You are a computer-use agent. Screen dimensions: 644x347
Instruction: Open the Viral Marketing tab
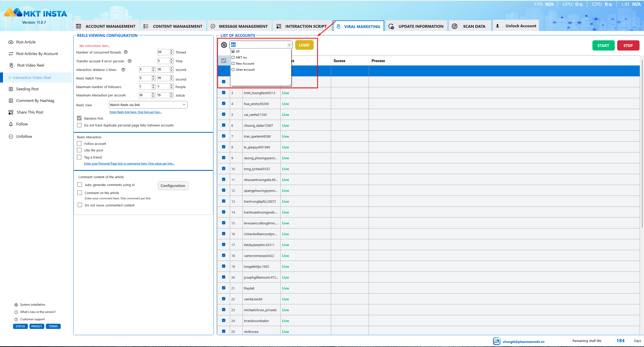tap(358, 26)
